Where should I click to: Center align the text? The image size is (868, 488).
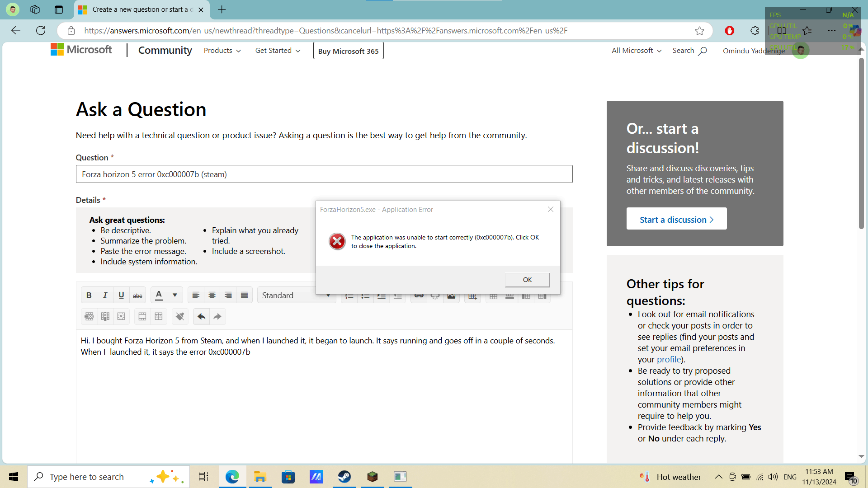(212, 296)
